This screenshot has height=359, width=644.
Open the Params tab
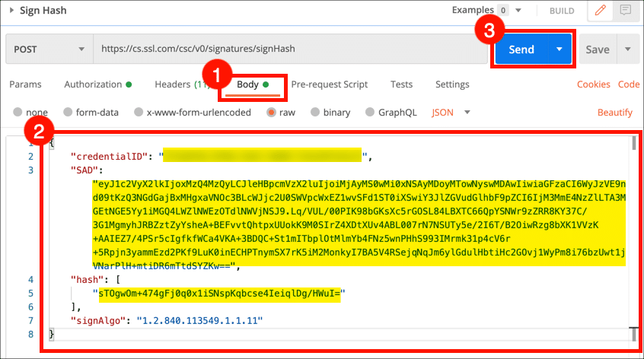coord(25,84)
